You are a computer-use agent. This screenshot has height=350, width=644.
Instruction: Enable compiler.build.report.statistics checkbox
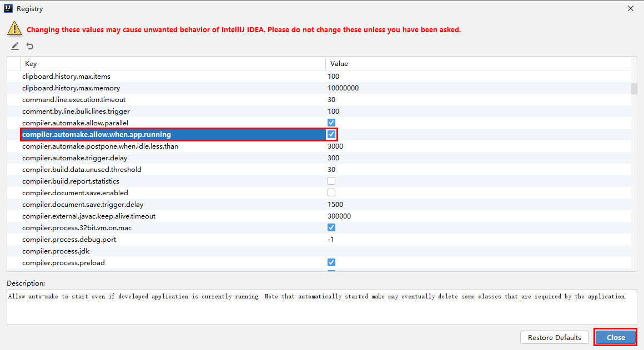tap(331, 181)
